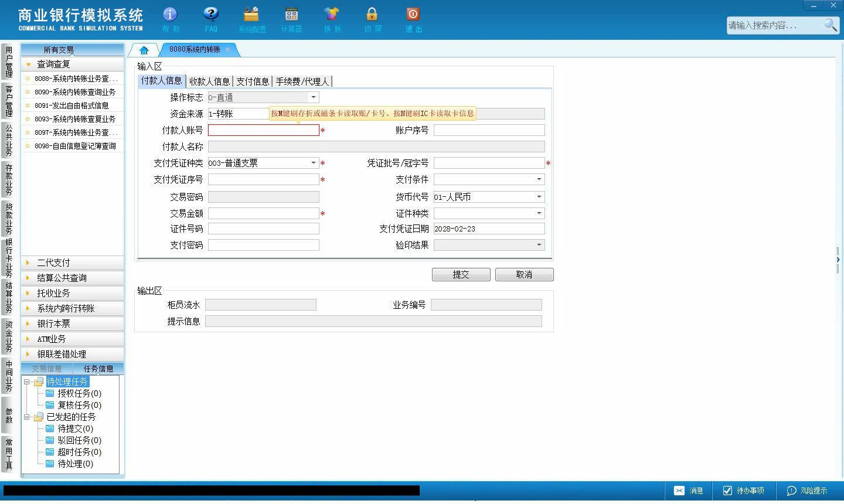Switch to the 任务信息 panel tab

(98, 369)
